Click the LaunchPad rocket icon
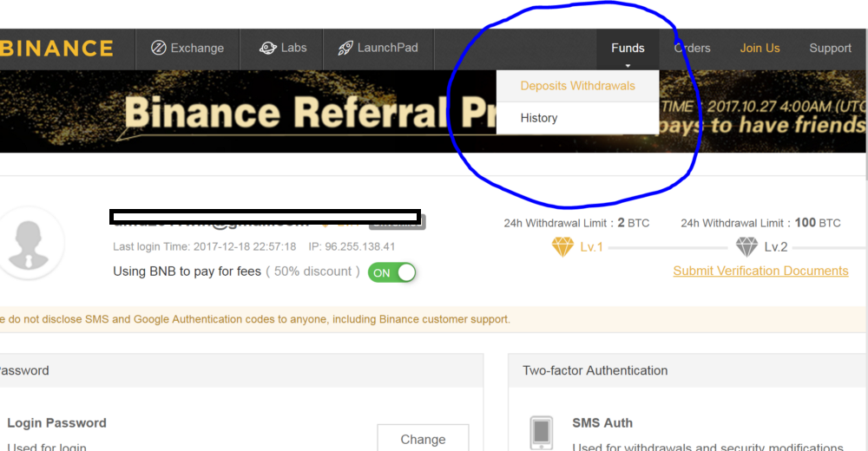 (345, 49)
